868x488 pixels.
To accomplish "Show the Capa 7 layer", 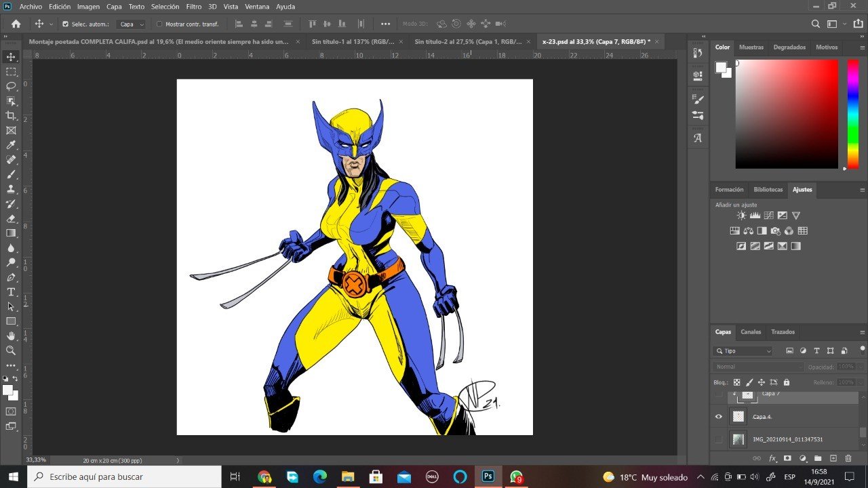I will [719, 394].
